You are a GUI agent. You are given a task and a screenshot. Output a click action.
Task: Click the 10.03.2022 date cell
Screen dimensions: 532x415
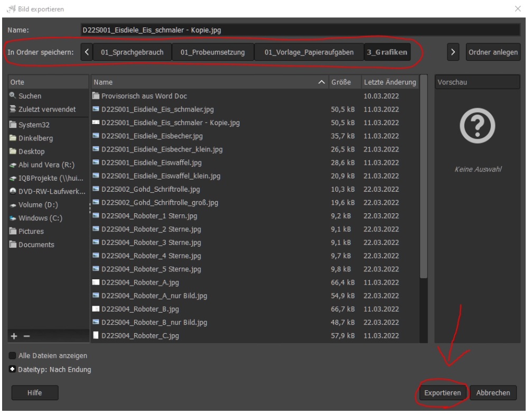click(381, 96)
